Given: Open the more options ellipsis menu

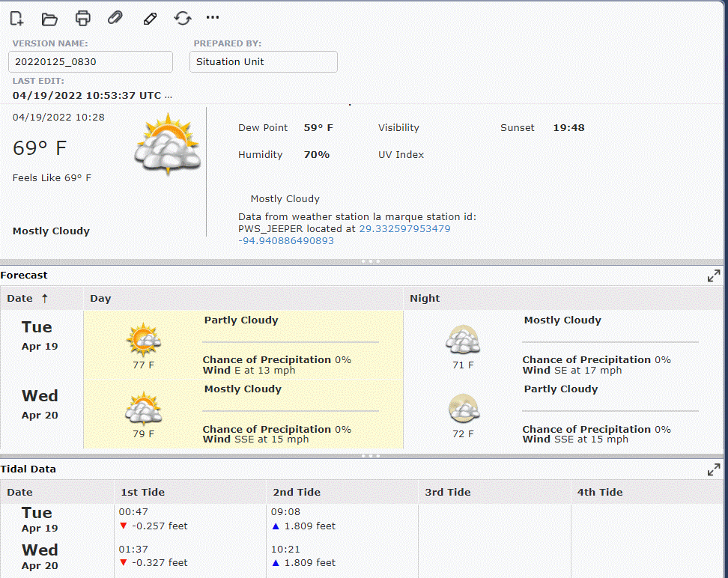Looking at the screenshot, I should point(213,17).
